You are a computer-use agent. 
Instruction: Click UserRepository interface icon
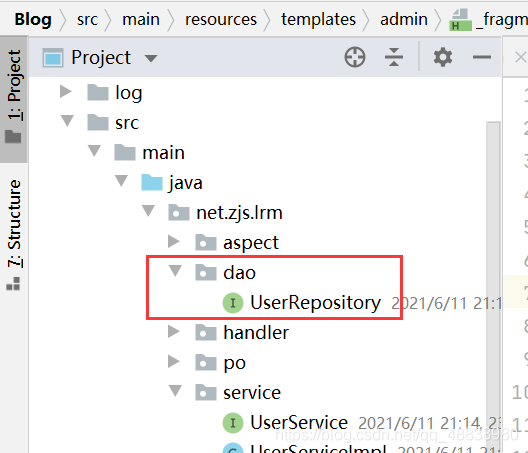point(233,302)
